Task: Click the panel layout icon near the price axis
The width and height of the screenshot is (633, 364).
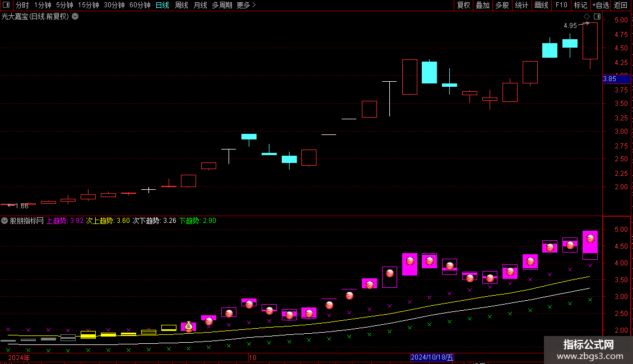Action: [597, 17]
